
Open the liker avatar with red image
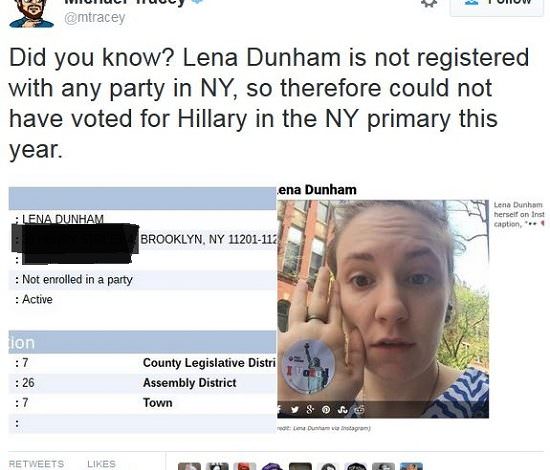[247, 466]
